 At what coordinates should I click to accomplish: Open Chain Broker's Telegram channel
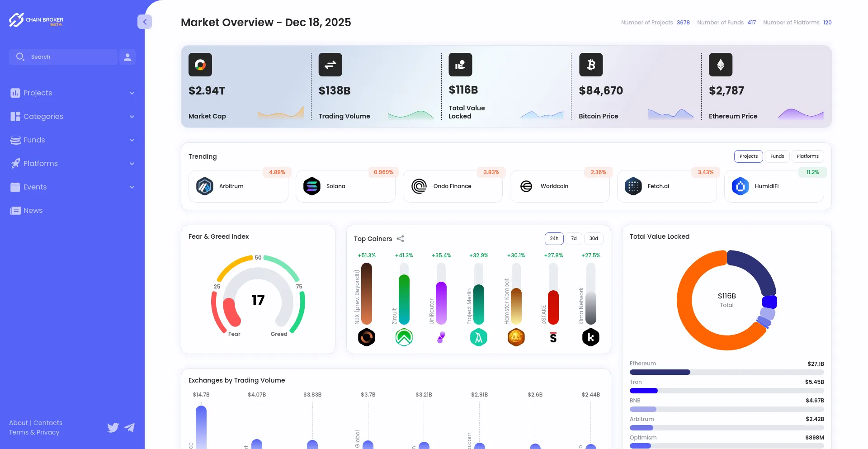(130, 428)
